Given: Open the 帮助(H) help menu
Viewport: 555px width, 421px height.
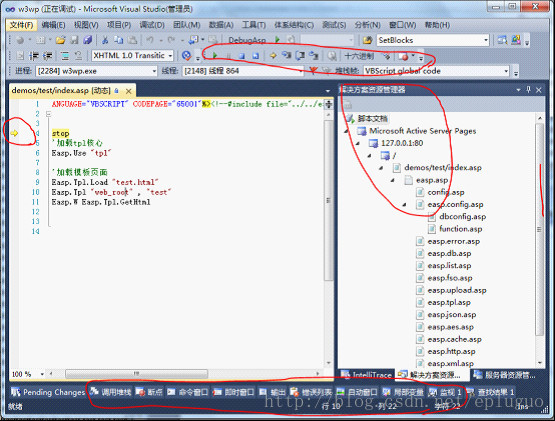Looking at the screenshot, I should click(x=437, y=25).
